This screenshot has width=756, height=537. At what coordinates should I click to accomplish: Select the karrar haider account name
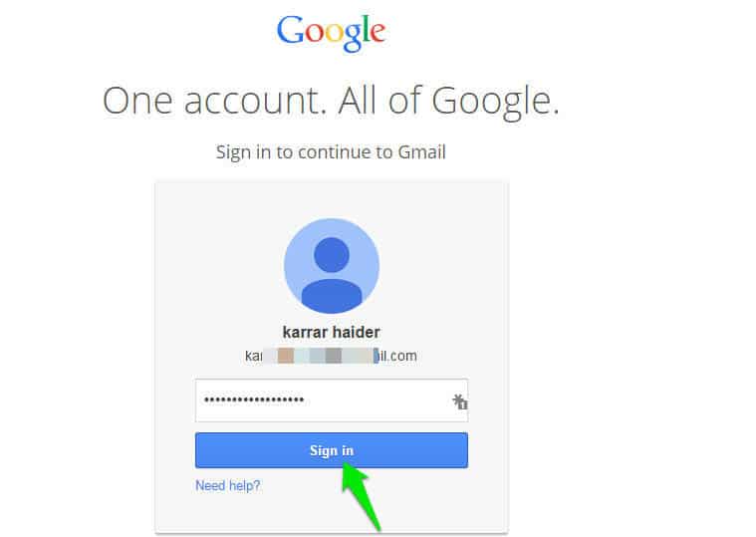pos(332,332)
